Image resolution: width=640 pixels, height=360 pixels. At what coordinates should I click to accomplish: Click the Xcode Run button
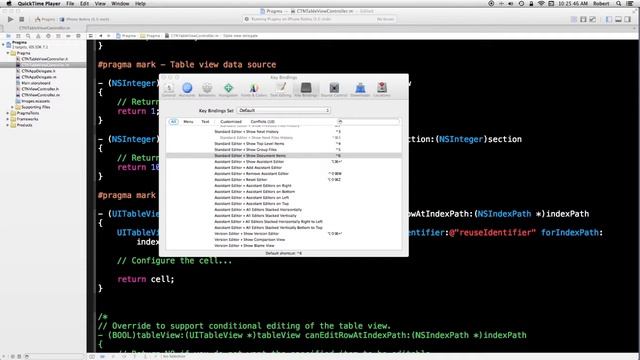point(11,19)
